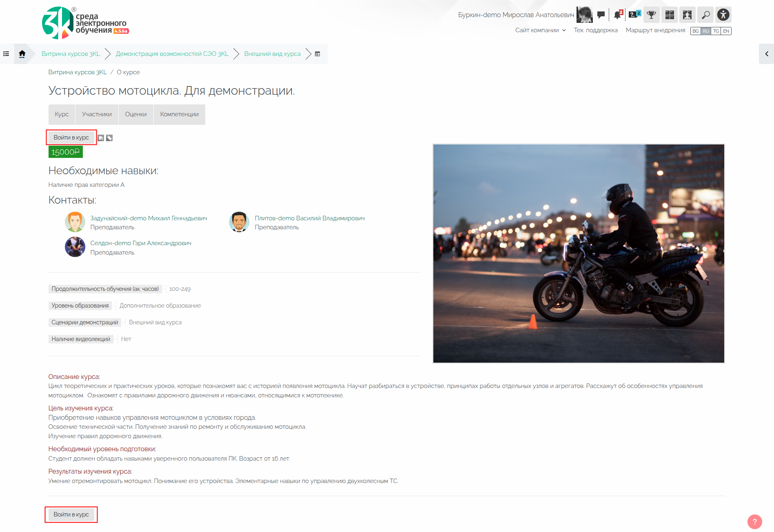The image size is (774, 532).
Task: Switch to the Компетенции tab
Action: click(179, 114)
